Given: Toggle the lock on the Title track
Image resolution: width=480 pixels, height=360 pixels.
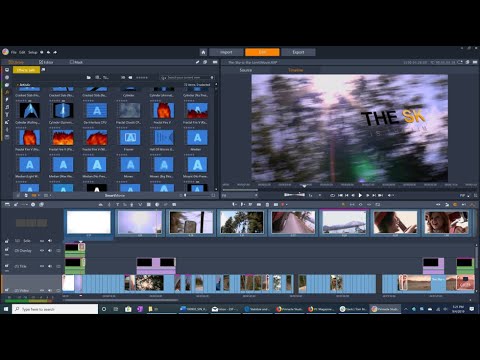Looking at the screenshot, I should coord(7,266).
